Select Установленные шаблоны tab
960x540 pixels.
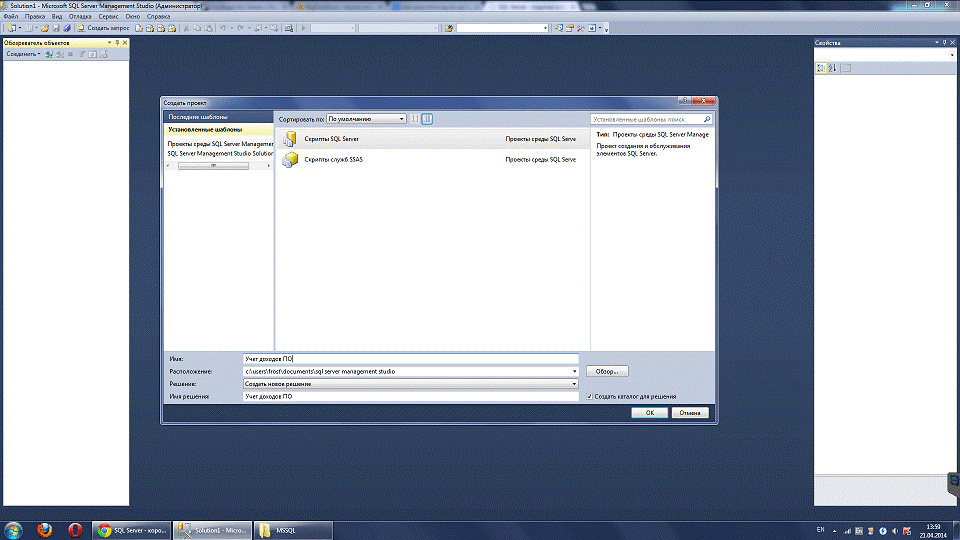(x=217, y=129)
